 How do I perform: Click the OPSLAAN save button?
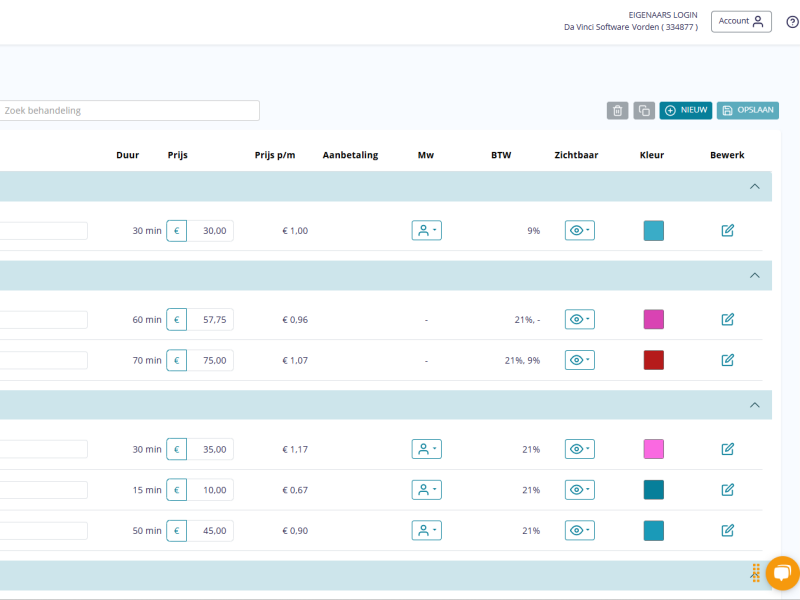(x=747, y=110)
